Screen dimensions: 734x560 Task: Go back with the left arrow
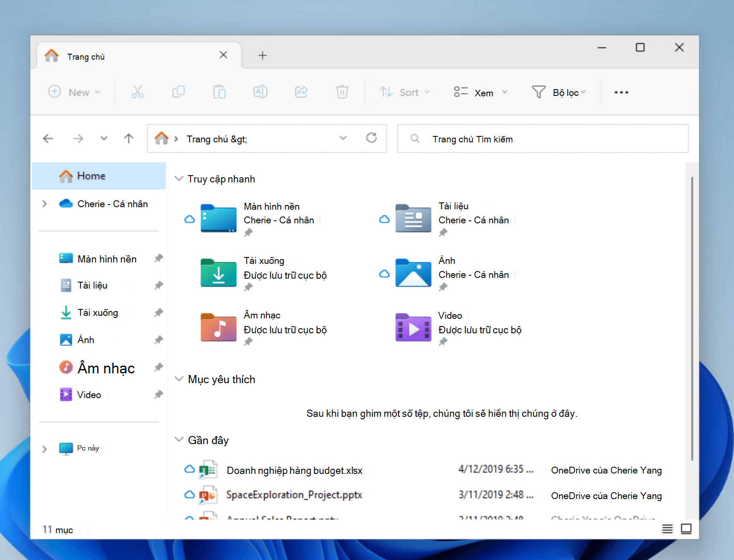click(x=48, y=139)
